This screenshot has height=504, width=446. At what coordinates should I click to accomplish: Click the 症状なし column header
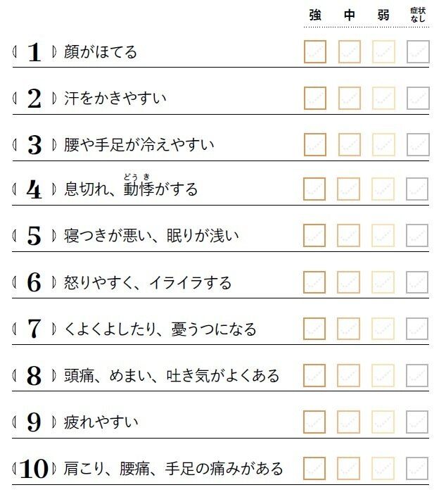(418, 15)
